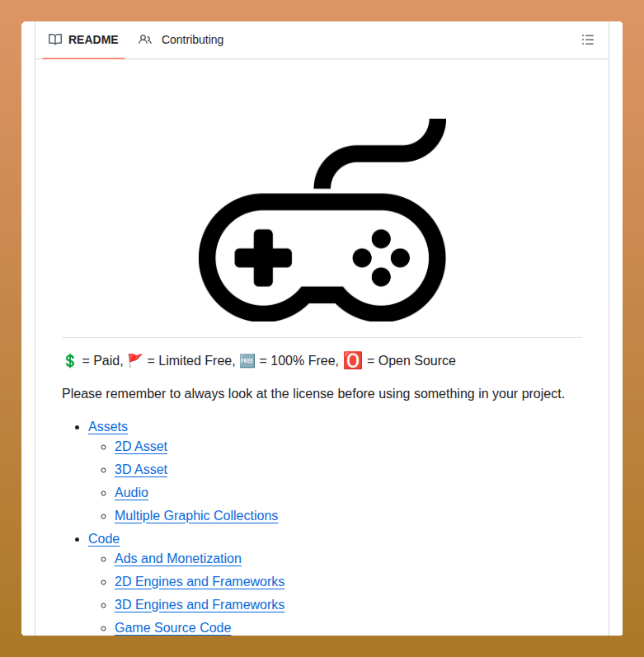Image resolution: width=644 pixels, height=657 pixels.
Task: Open the 3D Asset link
Action: (x=141, y=470)
